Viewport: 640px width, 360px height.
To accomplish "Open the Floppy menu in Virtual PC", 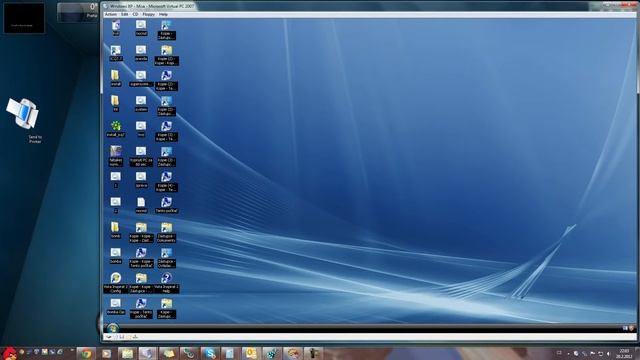I will [149, 14].
